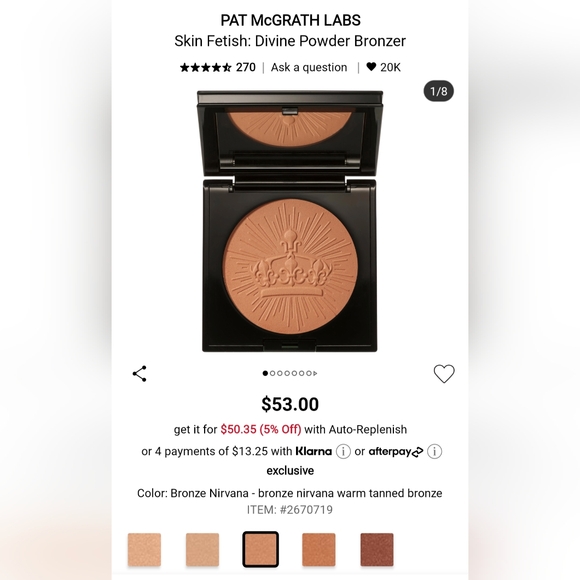The width and height of the screenshot is (580, 580).
Task: Open the star rating reviews
Action: pos(206,68)
